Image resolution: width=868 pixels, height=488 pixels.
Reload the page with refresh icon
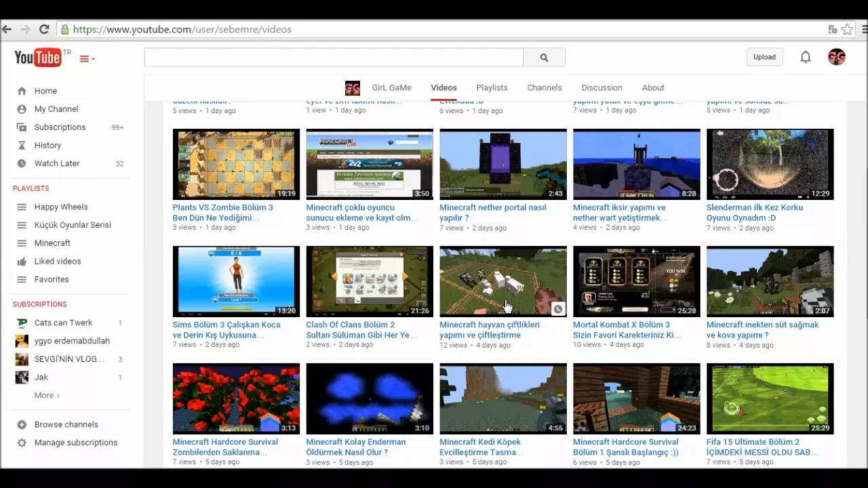(44, 29)
